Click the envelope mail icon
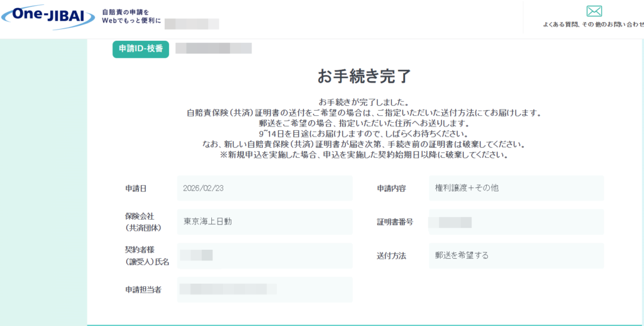This screenshot has width=644, height=326. coord(594,11)
